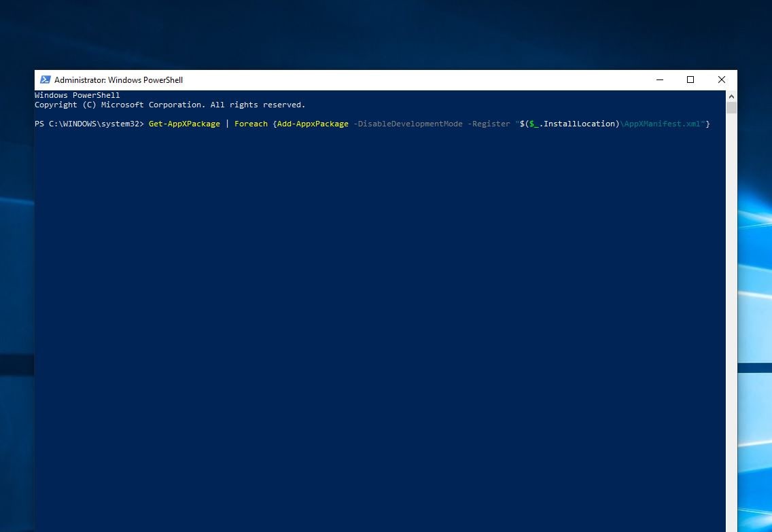Viewport: 772px width, 532px height.
Task: Click the scrollbar up arrow
Action: point(731,96)
